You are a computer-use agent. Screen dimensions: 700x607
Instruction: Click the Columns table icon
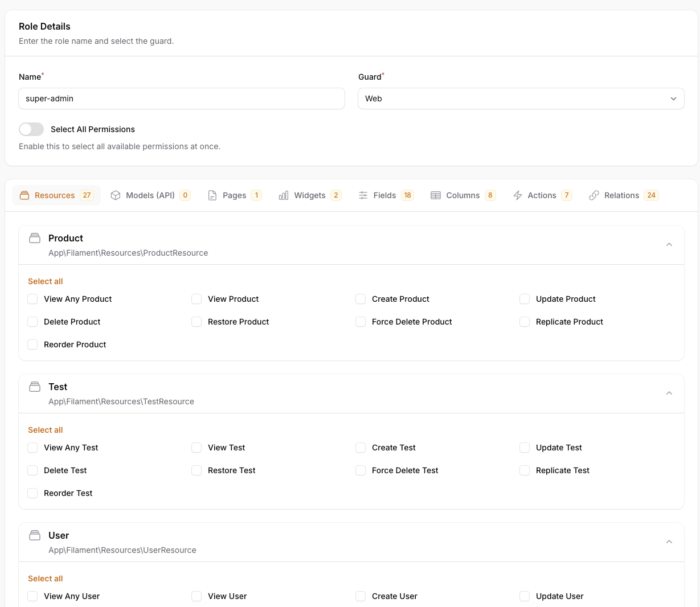(x=436, y=195)
